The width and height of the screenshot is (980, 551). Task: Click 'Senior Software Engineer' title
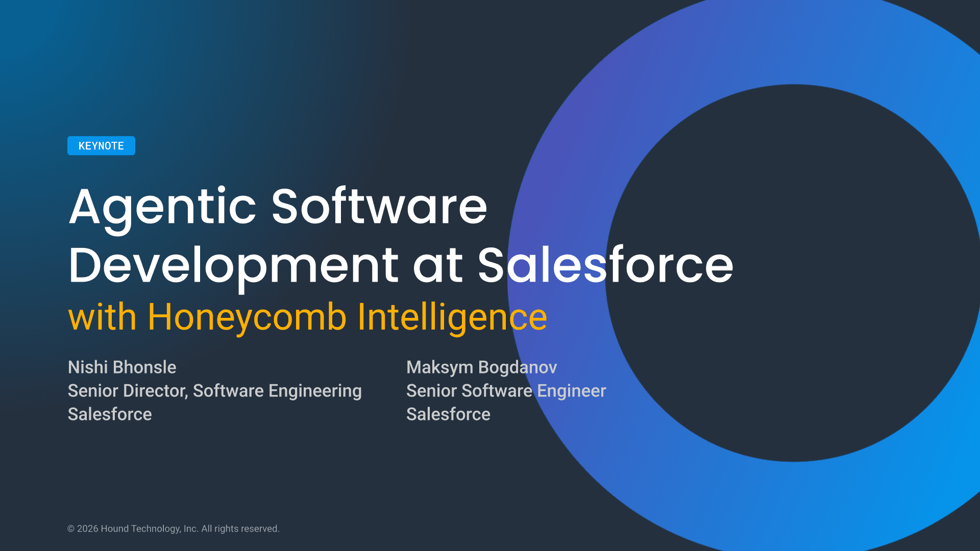pyautogui.click(x=506, y=391)
